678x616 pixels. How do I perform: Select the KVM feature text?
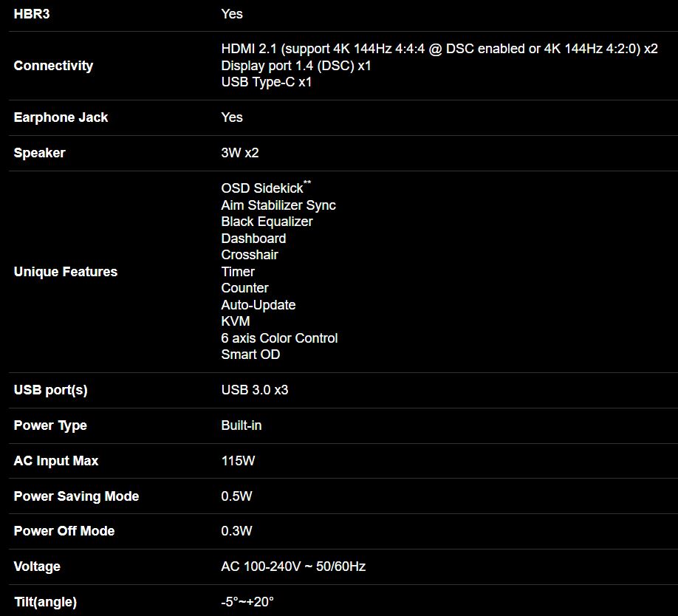(236, 321)
